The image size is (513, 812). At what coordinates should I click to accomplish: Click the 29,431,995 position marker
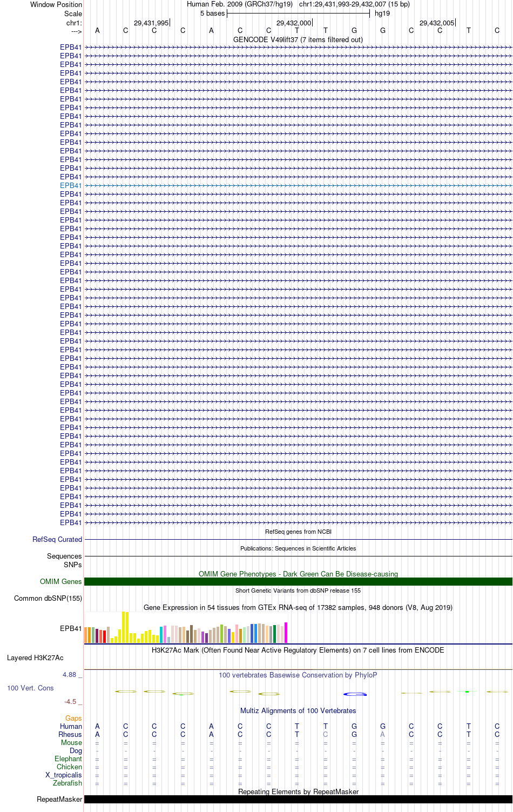tap(152, 23)
